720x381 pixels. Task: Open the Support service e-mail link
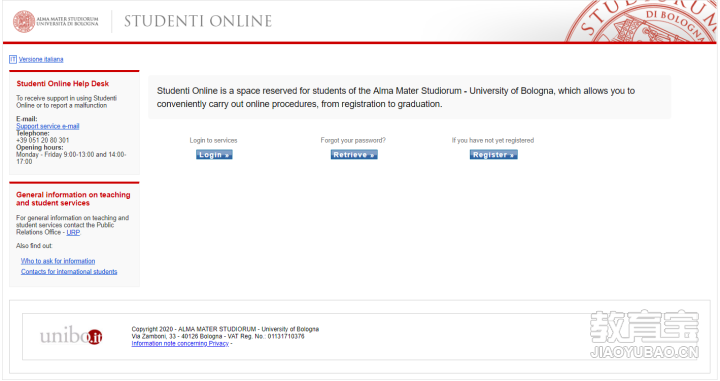[x=48, y=126]
